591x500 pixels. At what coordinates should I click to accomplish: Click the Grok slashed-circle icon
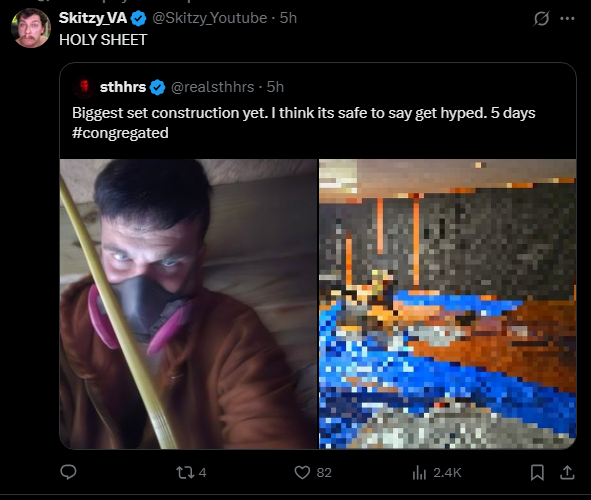(541, 18)
